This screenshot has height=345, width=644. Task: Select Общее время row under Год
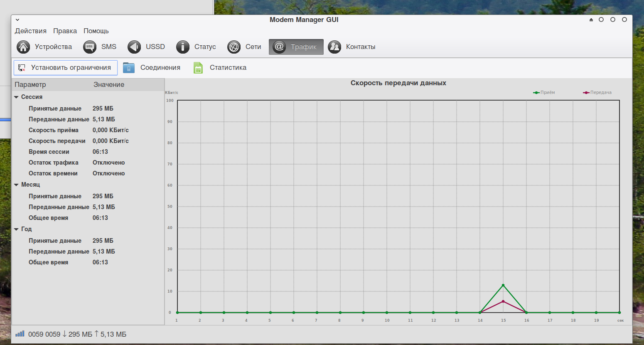(x=88, y=262)
